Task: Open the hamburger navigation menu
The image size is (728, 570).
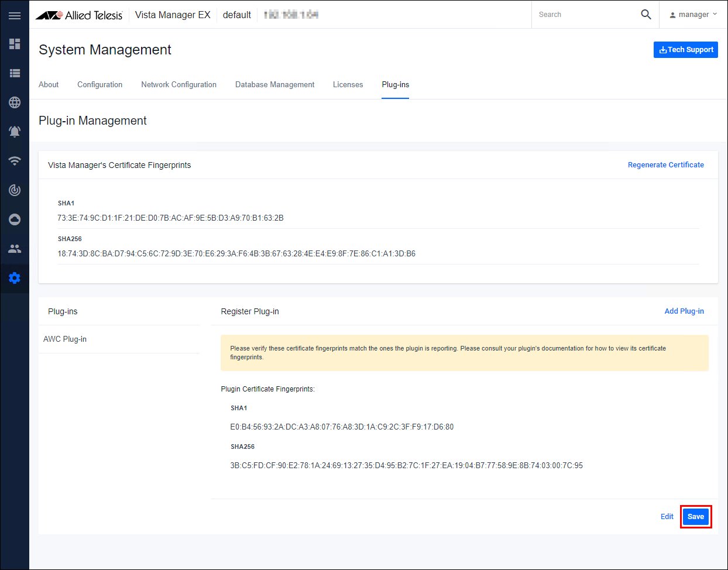Action: (x=15, y=15)
